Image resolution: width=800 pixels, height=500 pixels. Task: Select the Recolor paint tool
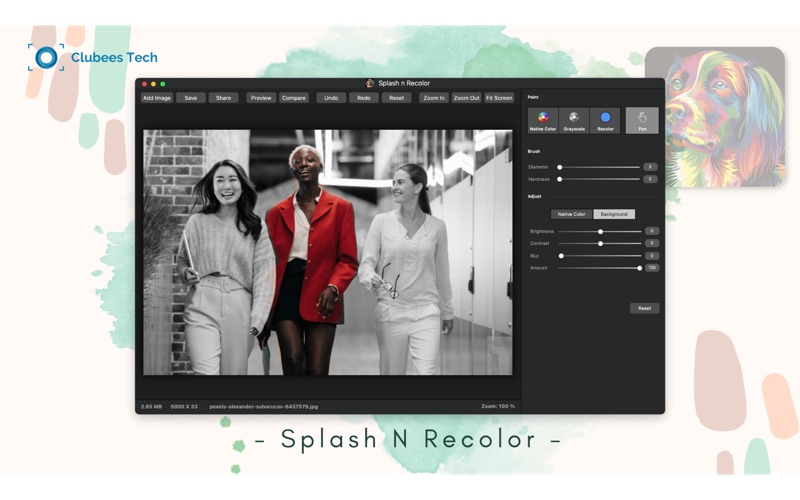[605, 120]
